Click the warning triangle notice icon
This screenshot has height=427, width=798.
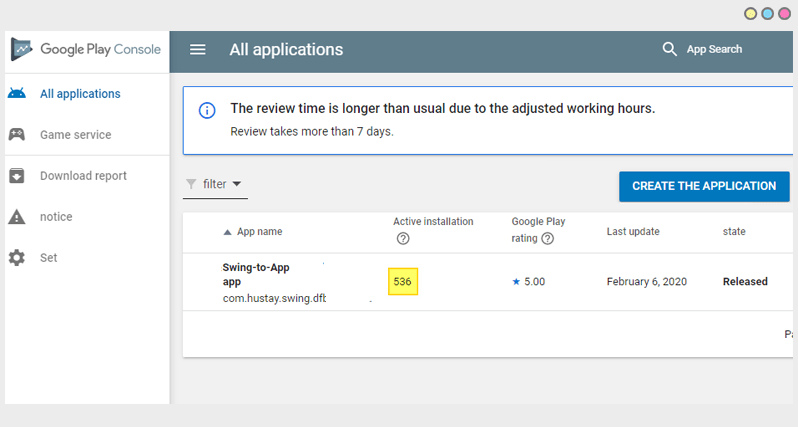pyautogui.click(x=17, y=217)
